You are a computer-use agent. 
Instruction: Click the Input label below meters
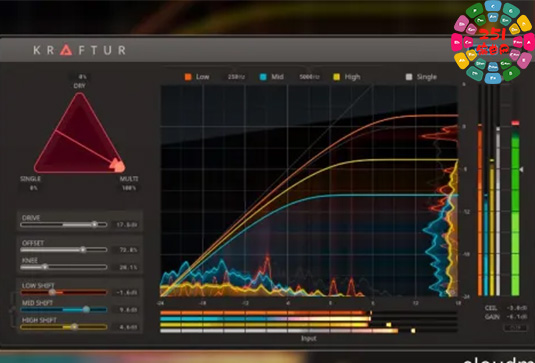point(309,338)
